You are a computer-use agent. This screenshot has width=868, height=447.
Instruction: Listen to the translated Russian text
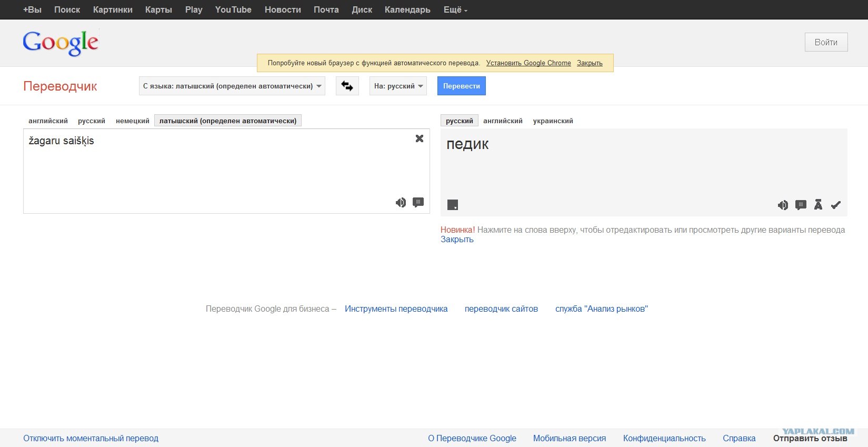(x=783, y=205)
